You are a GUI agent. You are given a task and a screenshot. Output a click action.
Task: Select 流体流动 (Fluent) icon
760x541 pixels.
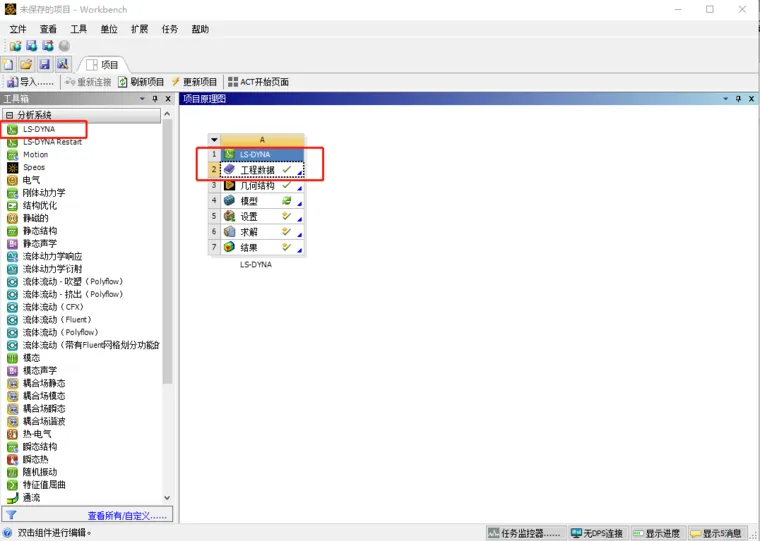13,320
